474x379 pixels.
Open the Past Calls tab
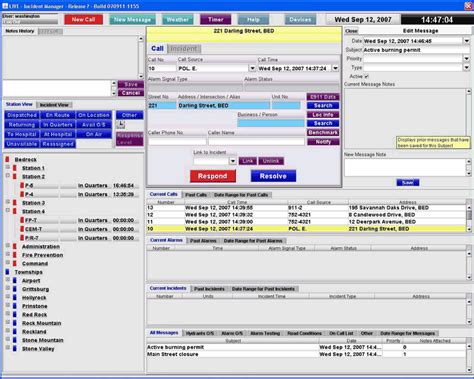coord(196,195)
